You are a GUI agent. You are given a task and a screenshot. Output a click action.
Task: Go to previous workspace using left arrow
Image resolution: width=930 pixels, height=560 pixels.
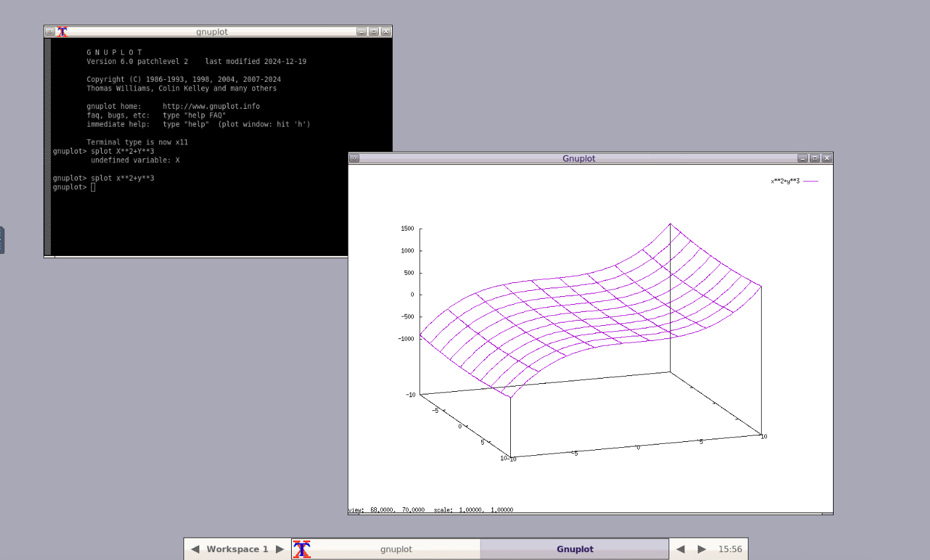click(x=195, y=549)
